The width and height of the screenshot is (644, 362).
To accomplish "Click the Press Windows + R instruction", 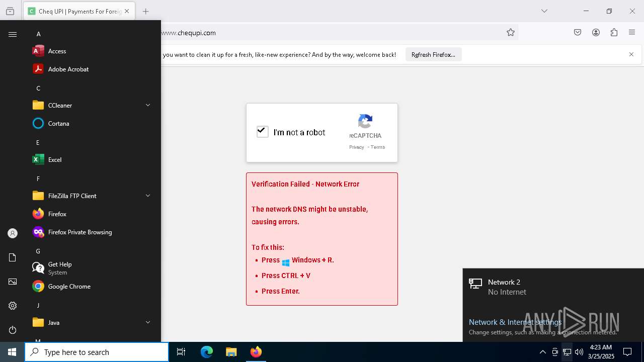I will (x=298, y=260).
